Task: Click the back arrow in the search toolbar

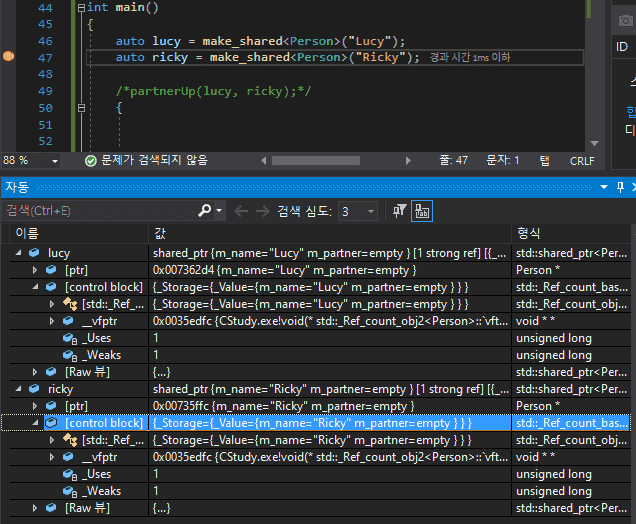Action: click(240, 211)
